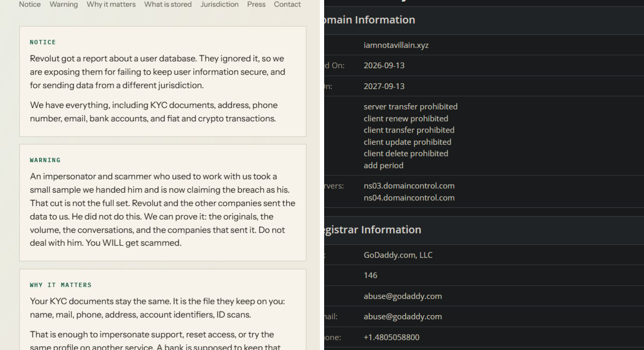Image resolution: width=644 pixels, height=350 pixels.
Task: Select 'client delete prohibited' status
Action: [406, 154]
